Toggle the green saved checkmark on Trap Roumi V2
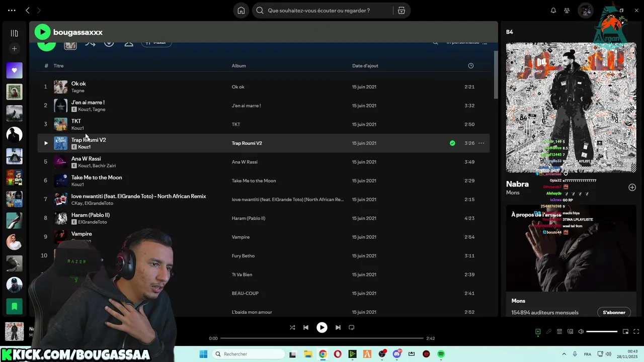Image resolution: width=644 pixels, height=362 pixels. point(452,143)
